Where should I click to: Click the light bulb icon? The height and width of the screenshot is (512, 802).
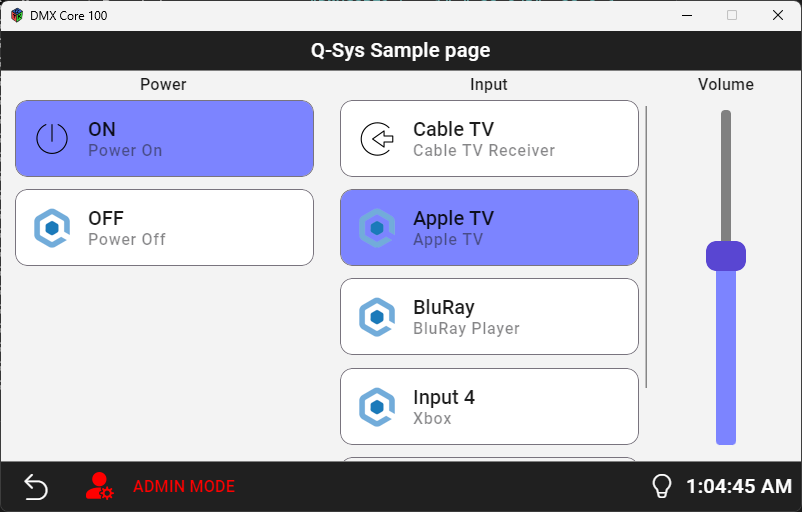(x=661, y=487)
